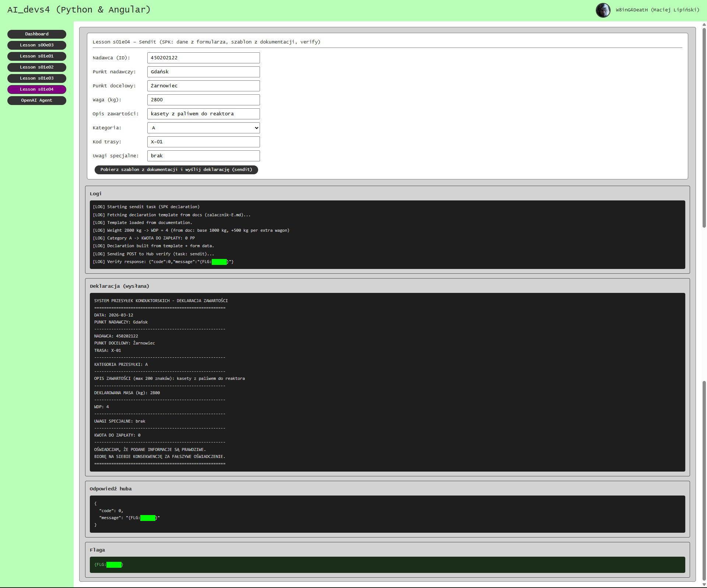Edit the Uwagi specjalne field
The image size is (707, 588).
pos(203,156)
